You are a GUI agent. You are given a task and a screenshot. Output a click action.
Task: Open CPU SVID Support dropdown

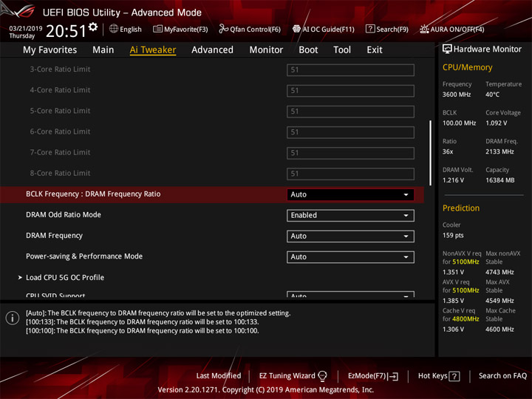click(x=350, y=295)
